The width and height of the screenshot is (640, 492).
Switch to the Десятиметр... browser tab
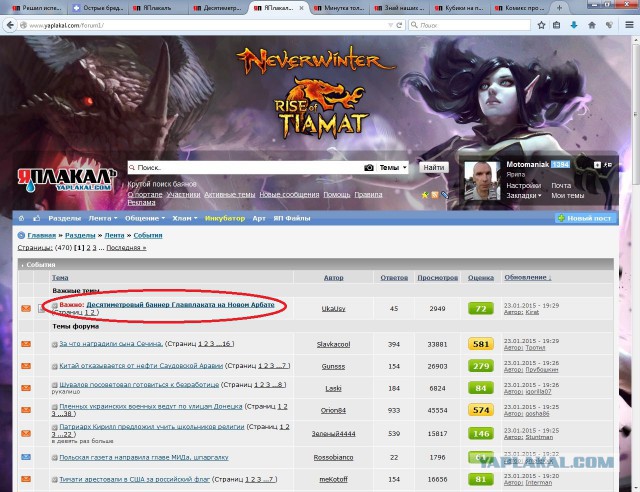(217, 8)
